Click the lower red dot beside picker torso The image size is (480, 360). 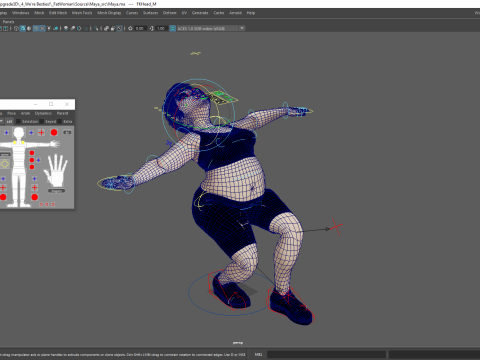click(x=32, y=167)
